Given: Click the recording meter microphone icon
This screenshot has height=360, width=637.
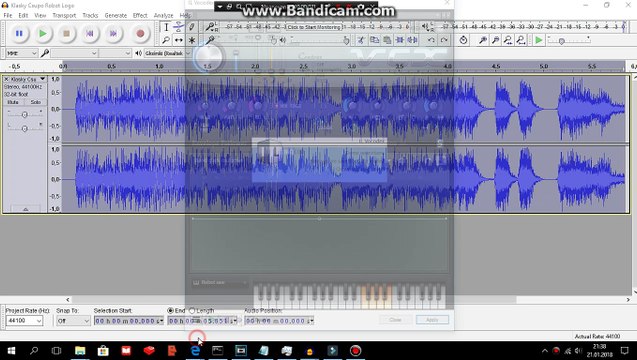Looking at the screenshot, I should (210, 27).
